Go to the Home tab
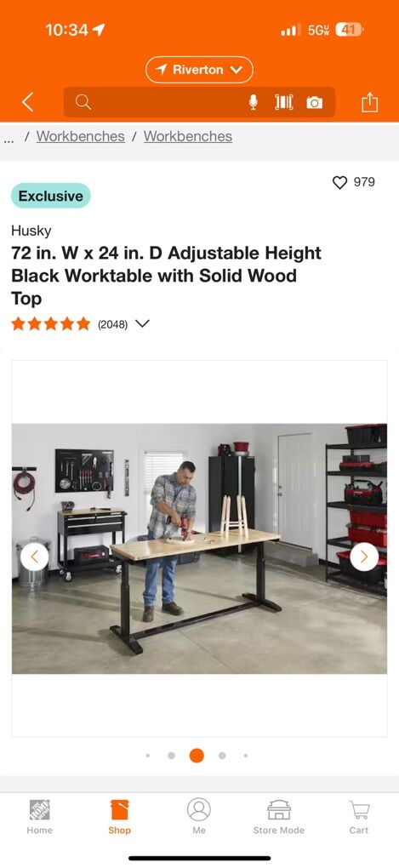The width and height of the screenshot is (399, 868). [40, 817]
